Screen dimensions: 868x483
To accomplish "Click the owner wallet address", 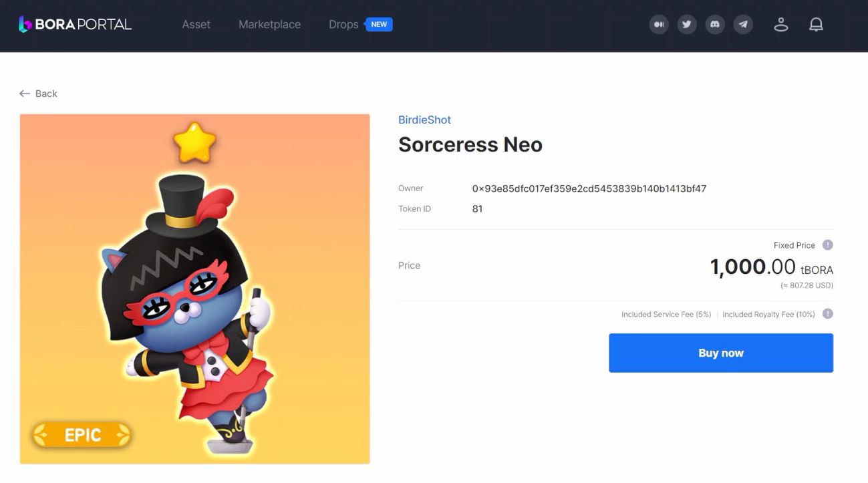I will coord(589,189).
